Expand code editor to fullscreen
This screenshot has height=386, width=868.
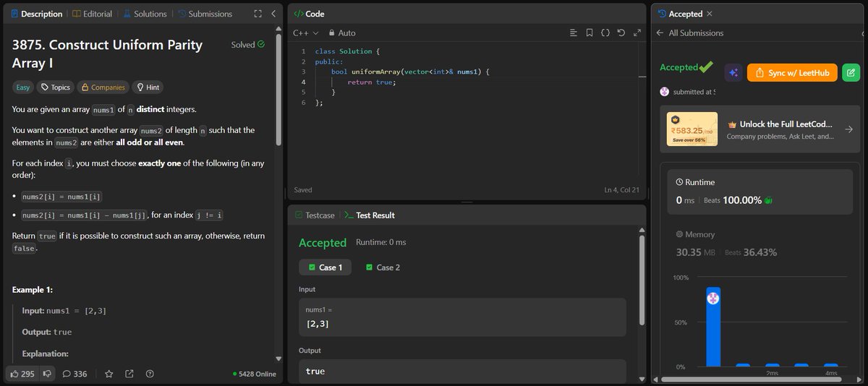[637, 33]
